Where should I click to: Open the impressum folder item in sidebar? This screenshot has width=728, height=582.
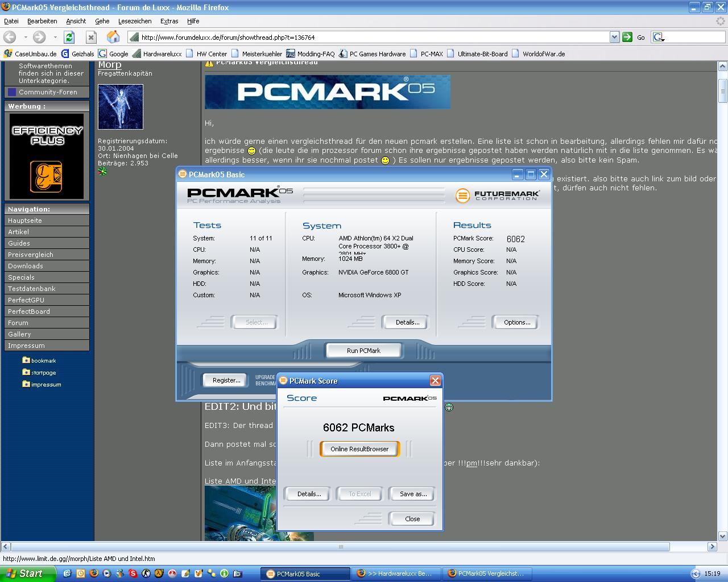tap(42, 384)
